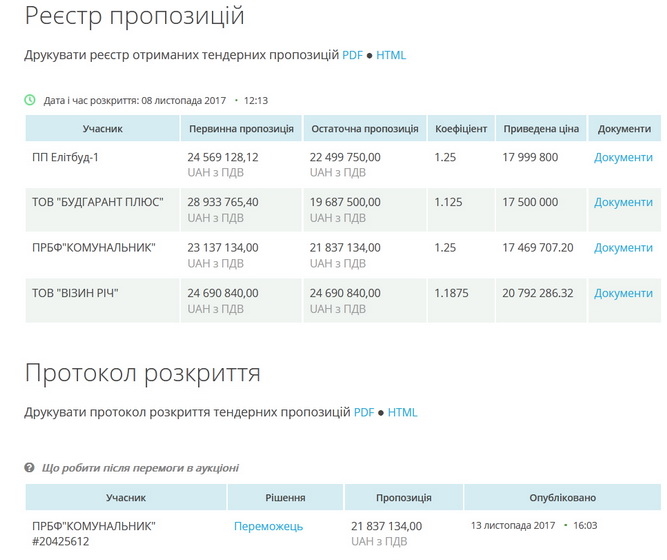The image size is (667, 560).
Task: Download the opening protocol as PDF
Action: click(x=364, y=412)
